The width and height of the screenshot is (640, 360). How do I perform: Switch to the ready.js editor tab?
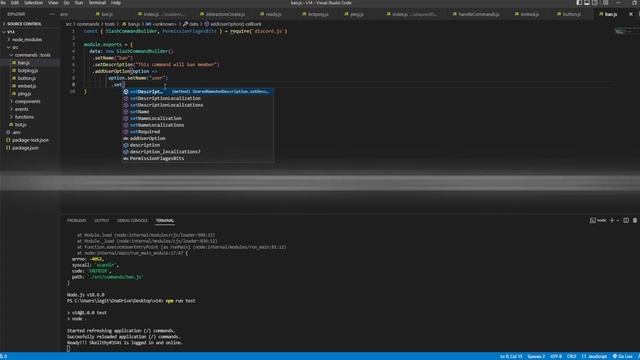pos(271,14)
